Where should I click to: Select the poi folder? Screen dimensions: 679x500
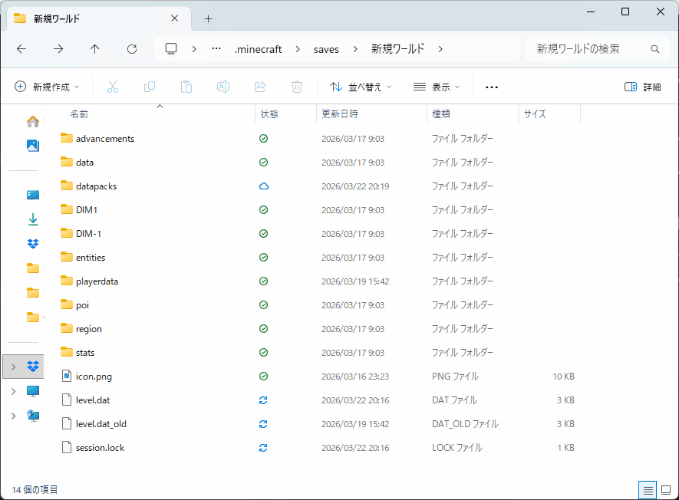coord(82,305)
